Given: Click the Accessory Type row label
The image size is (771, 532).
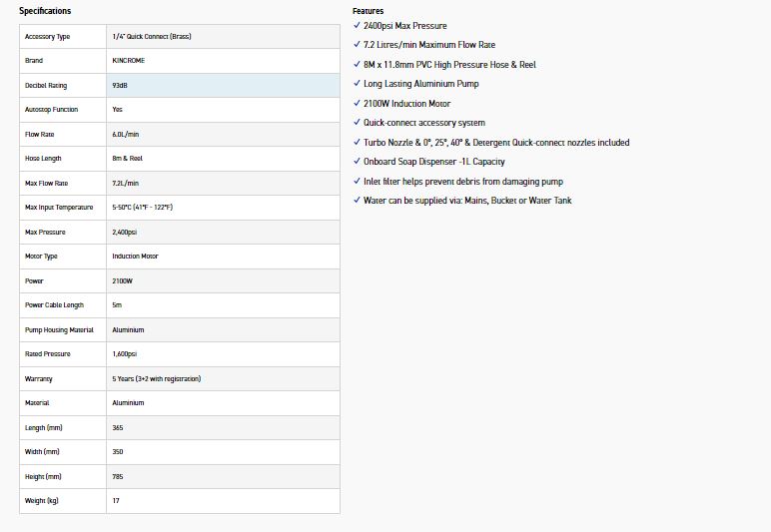Looking at the screenshot, I should 47,37.
